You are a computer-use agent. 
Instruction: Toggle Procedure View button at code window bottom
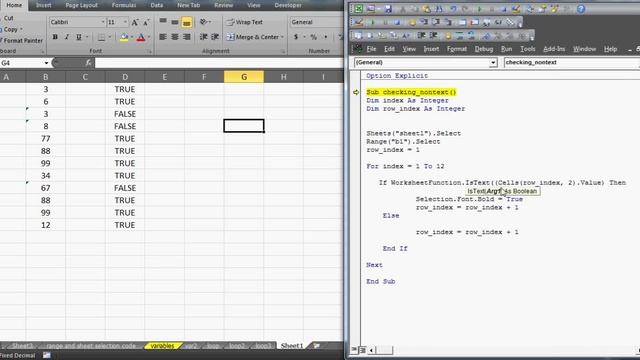(x=354, y=350)
